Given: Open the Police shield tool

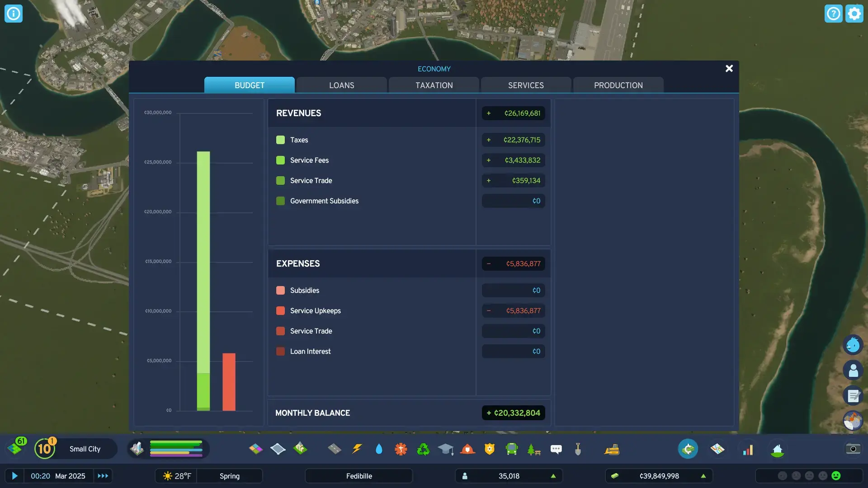Looking at the screenshot, I should click(x=490, y=449).
